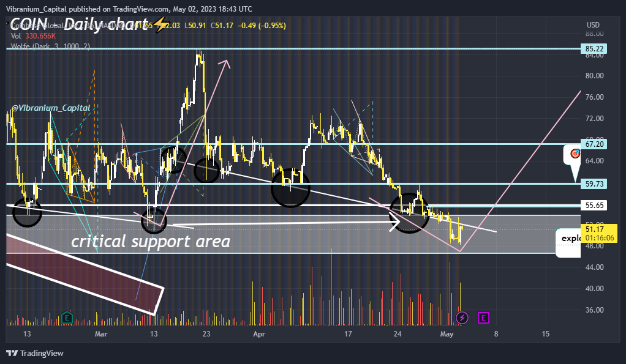Click the 76.00 price axis tick
This screenshot has width=626, height=364.
[594, 97]
